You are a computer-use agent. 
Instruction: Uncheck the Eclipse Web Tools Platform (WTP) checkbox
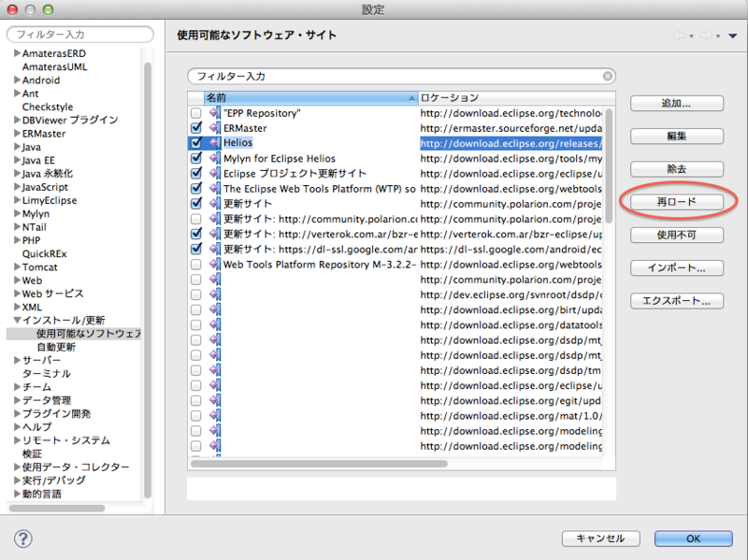[x=196, y=188]
